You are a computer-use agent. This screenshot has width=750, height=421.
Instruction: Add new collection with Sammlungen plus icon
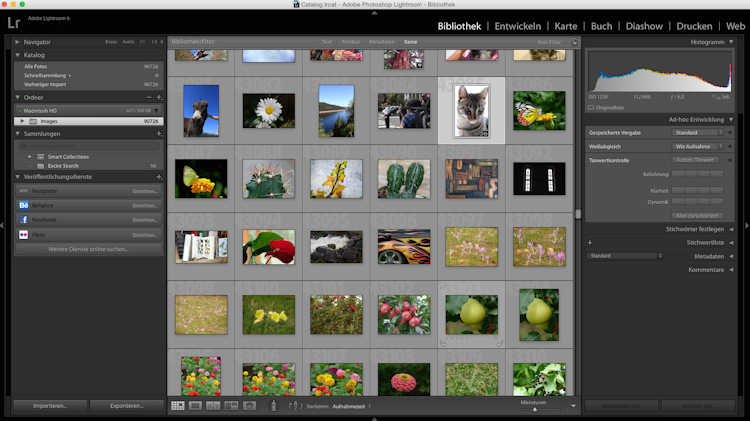coord(159,133)
